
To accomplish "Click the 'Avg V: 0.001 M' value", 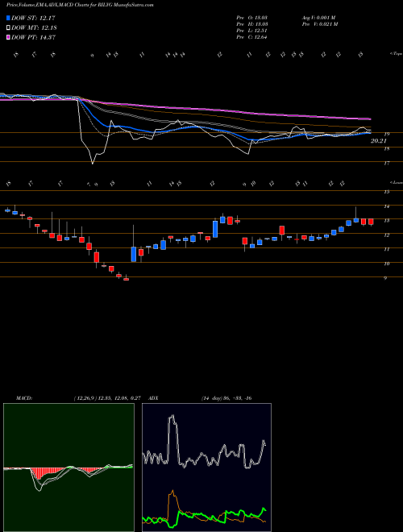I will (x=319, y=18).
